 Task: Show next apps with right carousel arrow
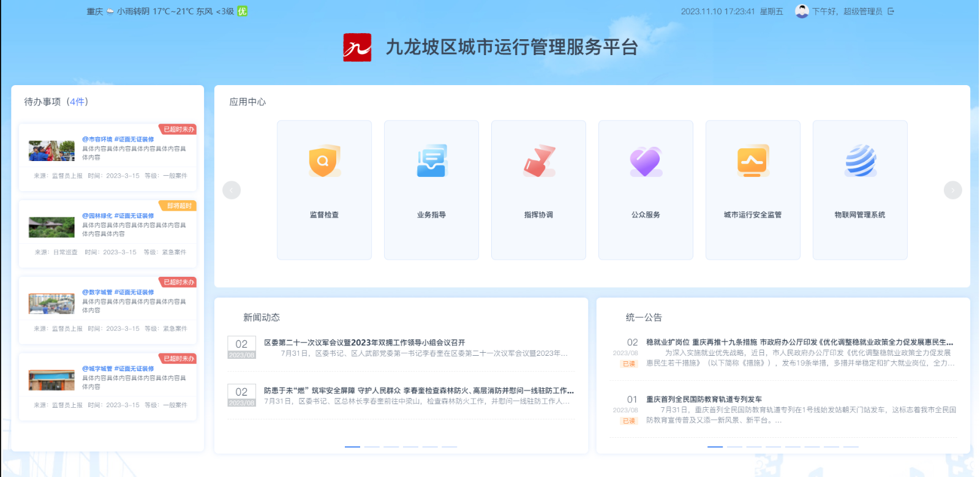point(952,190)
